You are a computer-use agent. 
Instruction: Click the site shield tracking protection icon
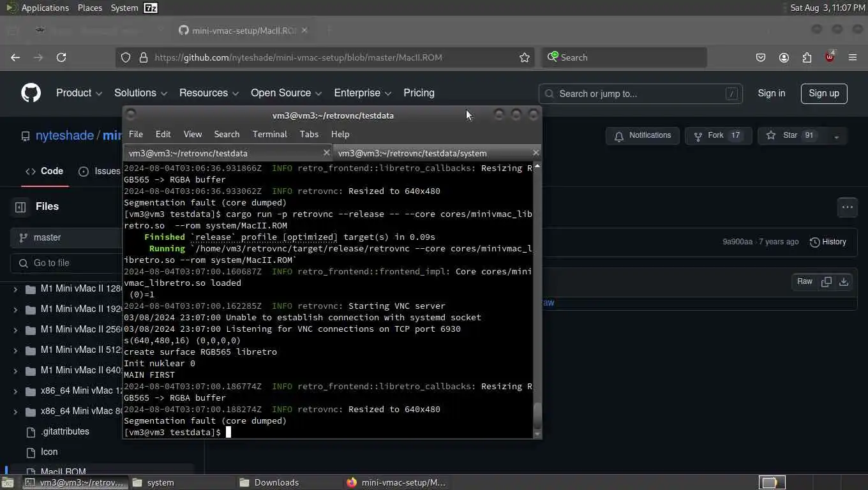(126, 57)
